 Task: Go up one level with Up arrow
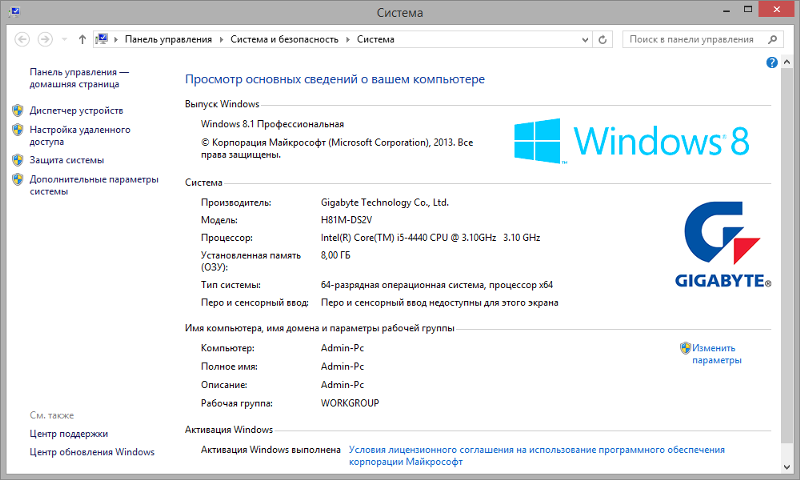pyautogui.click(x=81, y=40)
